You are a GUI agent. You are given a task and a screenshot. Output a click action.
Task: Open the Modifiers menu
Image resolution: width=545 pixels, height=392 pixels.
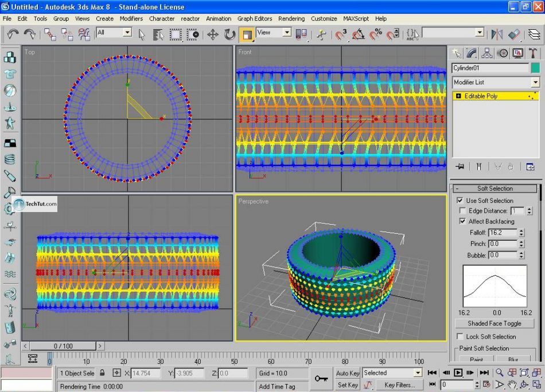[x=131, y=19]
